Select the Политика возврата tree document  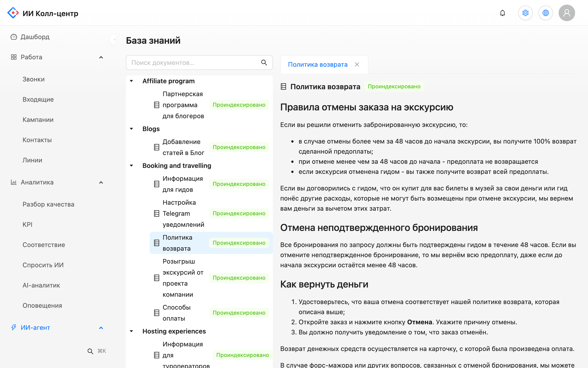pos(211,243)
